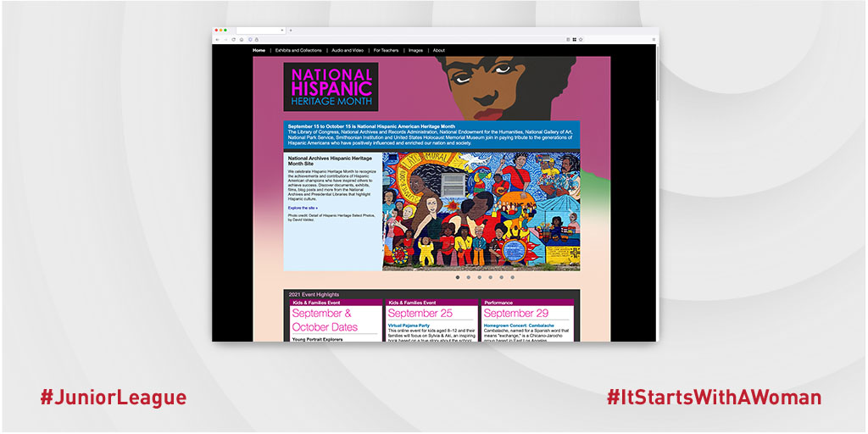Select the first slideshow dot

[x=458, y=277]
